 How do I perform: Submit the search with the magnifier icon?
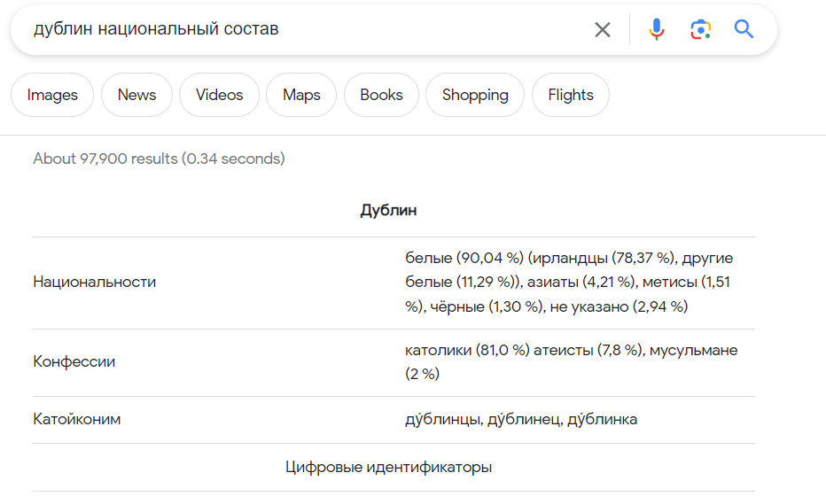(x=744, y=29)
